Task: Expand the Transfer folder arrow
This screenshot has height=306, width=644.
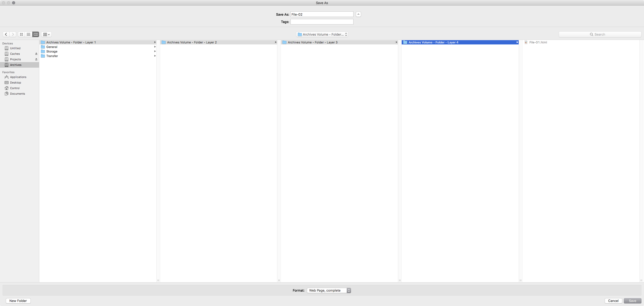Action: tap(155, 56)
